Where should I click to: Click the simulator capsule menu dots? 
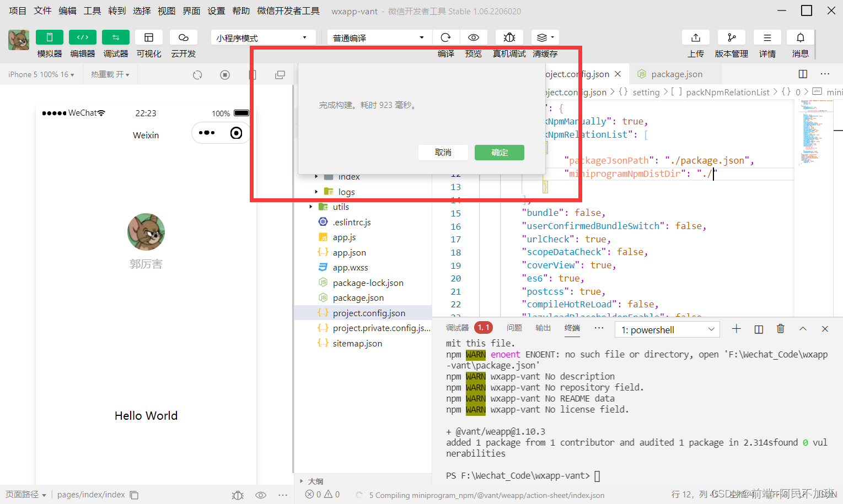(x=207, y=133)
